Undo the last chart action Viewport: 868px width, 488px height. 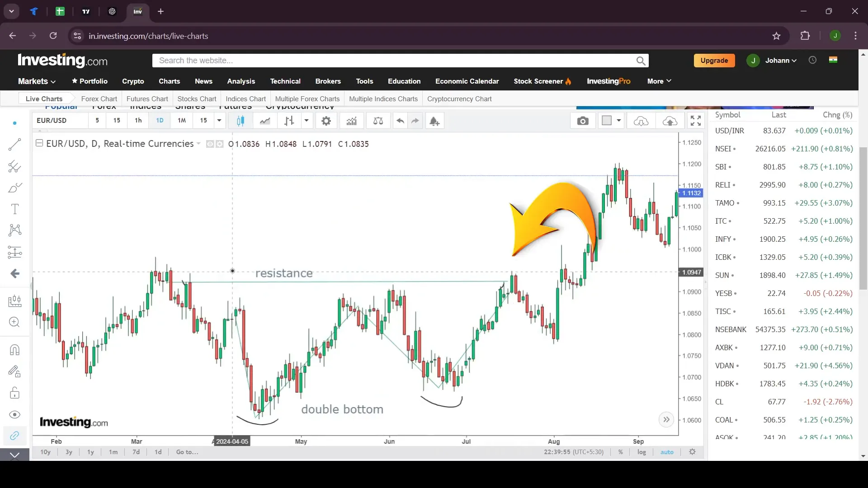(400, 121)
